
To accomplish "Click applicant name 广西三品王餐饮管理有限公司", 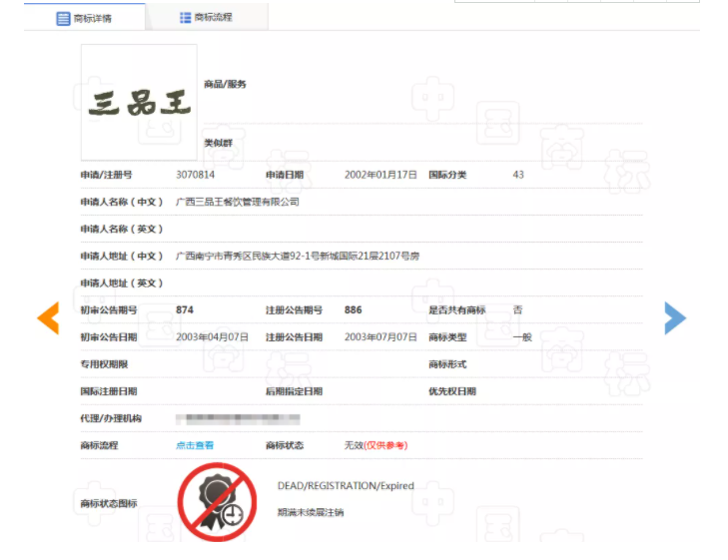I will [x=237, y=202].
